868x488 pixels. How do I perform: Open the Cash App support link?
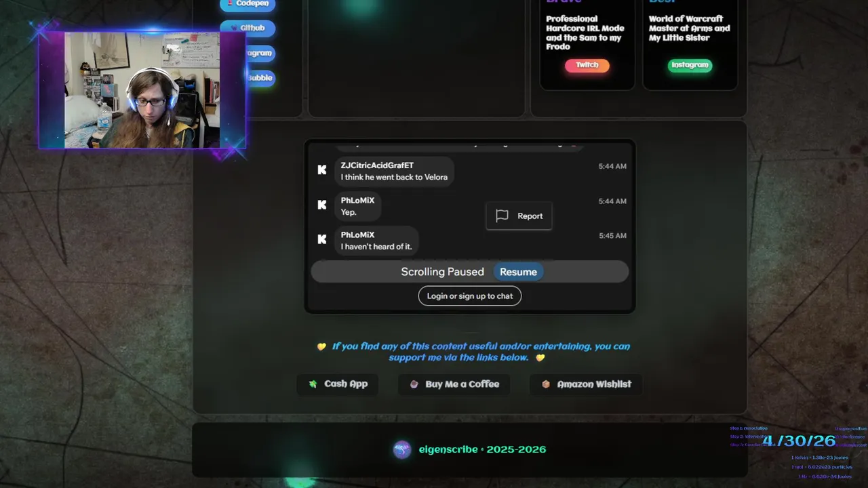pos(338,384)
